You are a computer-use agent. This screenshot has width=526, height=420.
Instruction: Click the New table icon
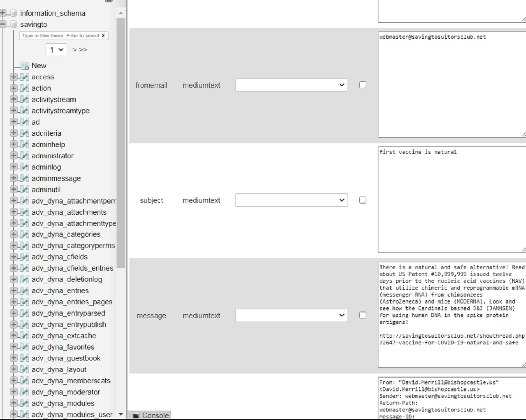coord(24,66)
